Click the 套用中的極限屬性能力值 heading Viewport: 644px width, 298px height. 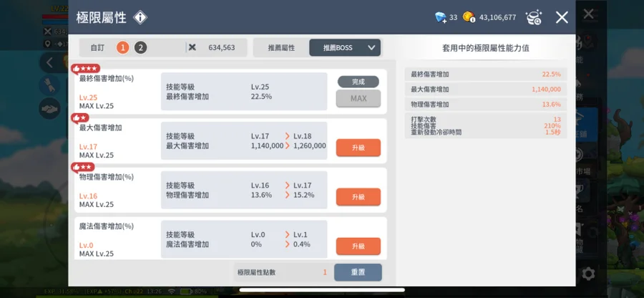[485, 48]
